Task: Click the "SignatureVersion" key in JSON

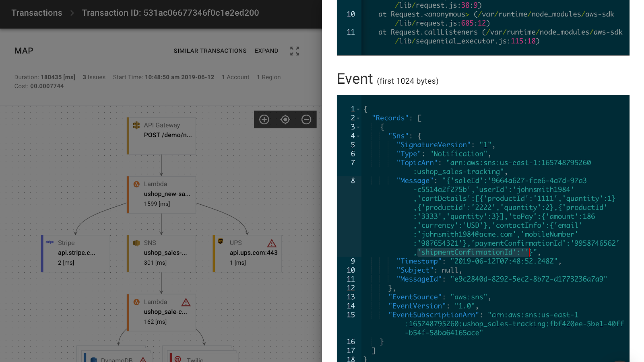Action: click(x=434, y=145)
